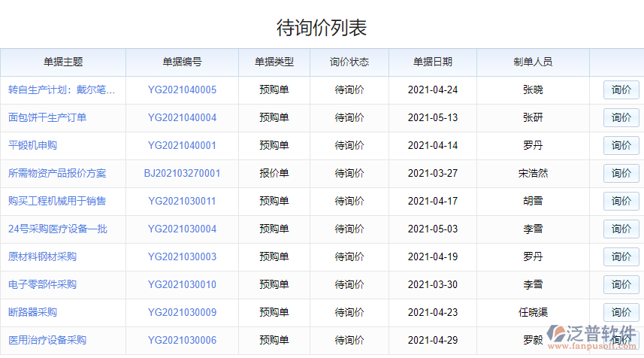
Task: Click the 制单人员 column header
Action: pos(533,62)
